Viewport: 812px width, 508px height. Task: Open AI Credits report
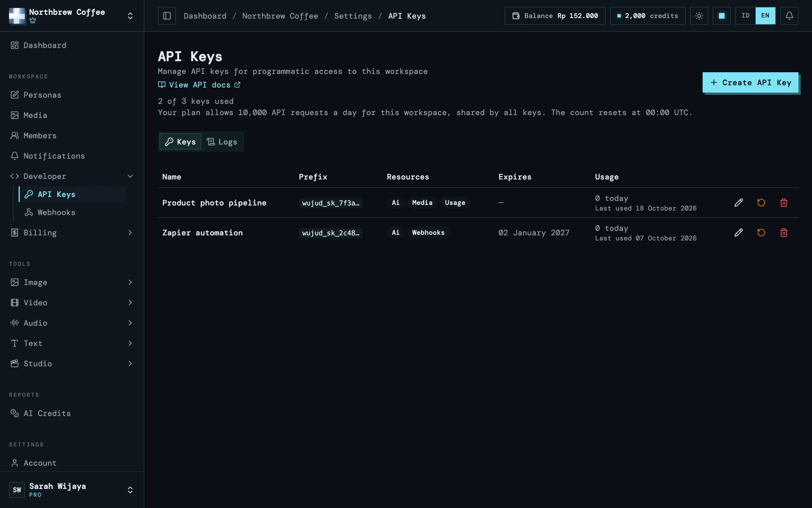click(x=72, y=413)
